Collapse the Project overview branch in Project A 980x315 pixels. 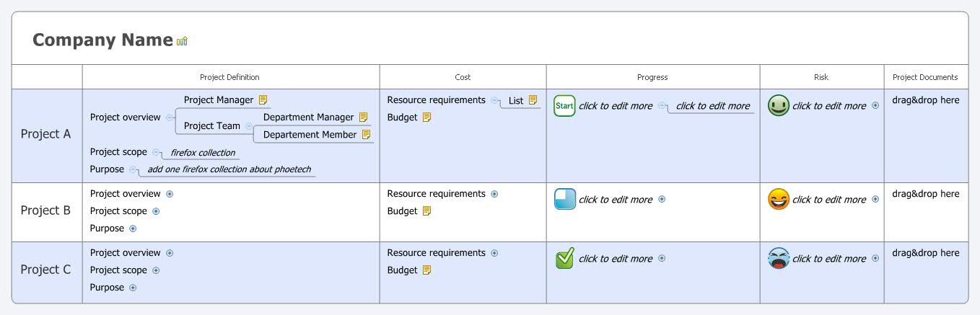pos(170,117)
